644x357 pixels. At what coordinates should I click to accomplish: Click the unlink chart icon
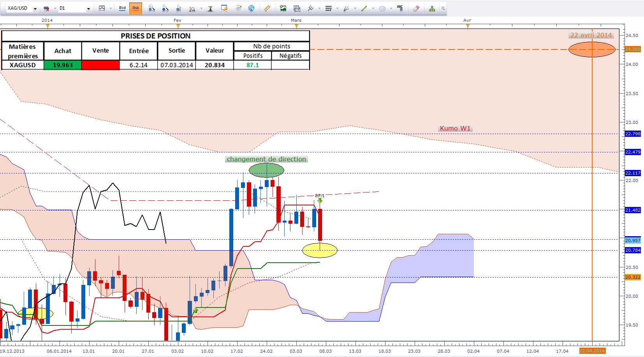coord(46,9)
